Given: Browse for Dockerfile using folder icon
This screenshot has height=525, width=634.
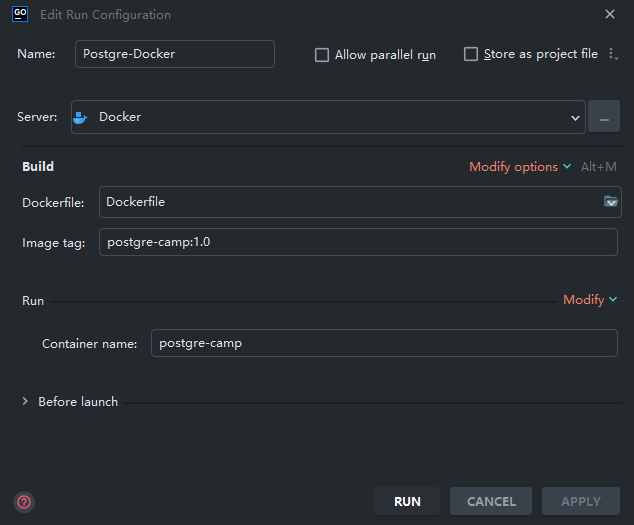Looking at the screenshot, I should point(611,201).
